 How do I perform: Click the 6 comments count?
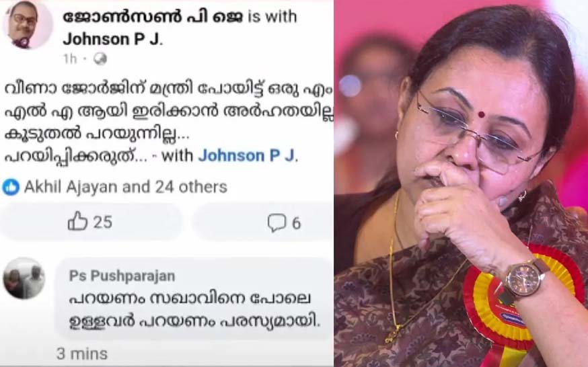pos(296,224)
